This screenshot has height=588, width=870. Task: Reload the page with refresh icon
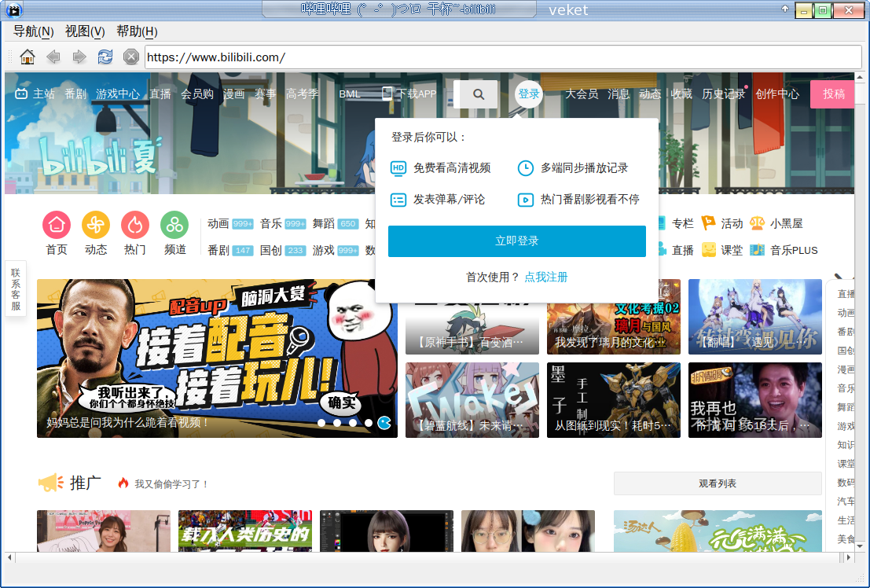105,57
